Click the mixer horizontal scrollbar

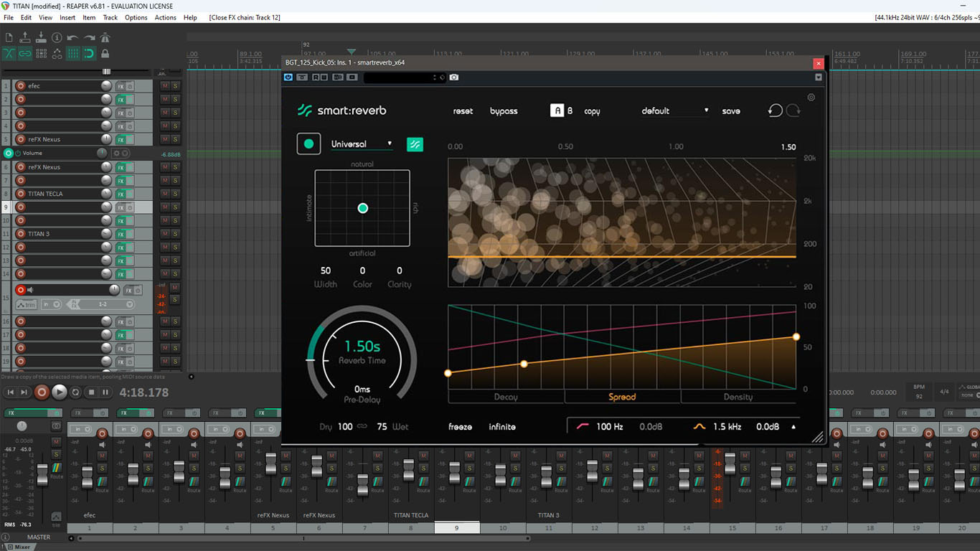pyautogui.click(x=302, y=538)
